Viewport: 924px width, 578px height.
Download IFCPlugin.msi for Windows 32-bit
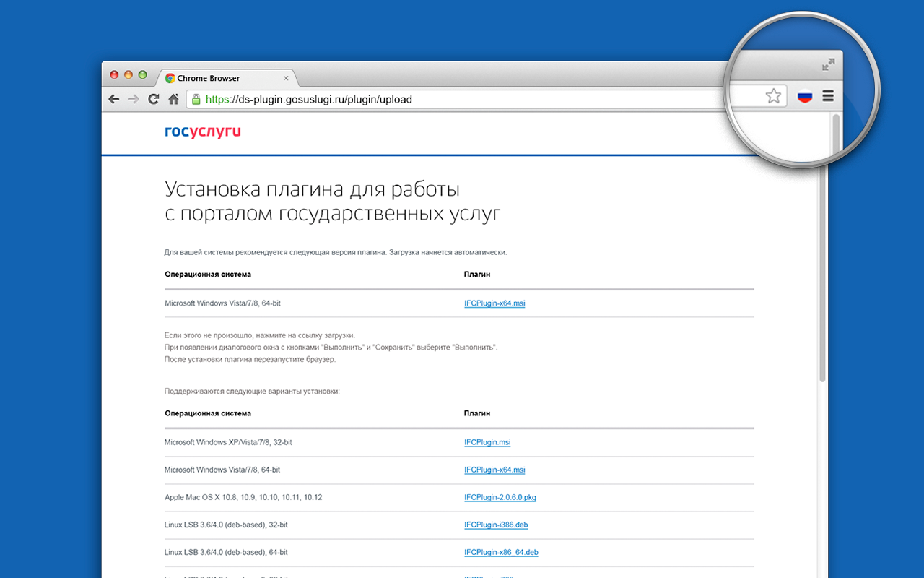coord(487,441)
